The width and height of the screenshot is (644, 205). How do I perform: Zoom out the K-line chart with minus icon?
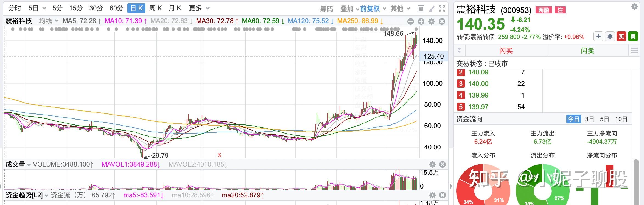[411, 21]
